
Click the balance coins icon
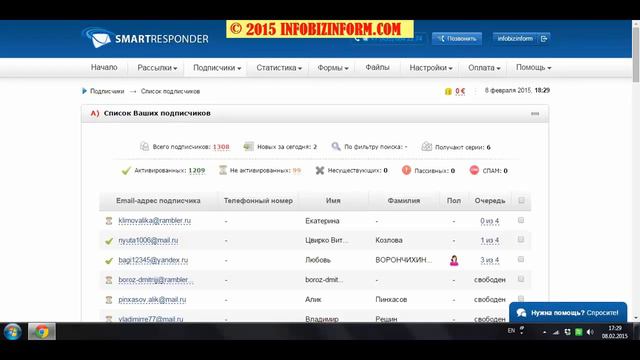[448, 91]
